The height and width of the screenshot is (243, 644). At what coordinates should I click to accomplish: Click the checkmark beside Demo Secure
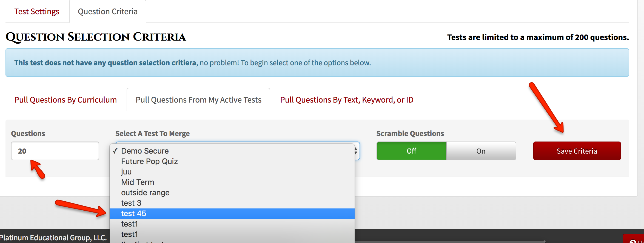click(x=115, y=151)
